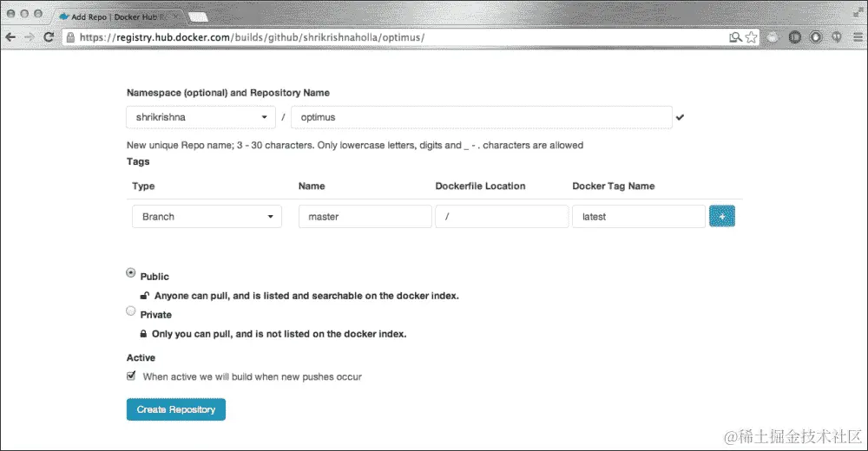Click the latest Docker Tag Name field
The height and width of the screenshot is (451, 868).
click(x=638, y=216)
